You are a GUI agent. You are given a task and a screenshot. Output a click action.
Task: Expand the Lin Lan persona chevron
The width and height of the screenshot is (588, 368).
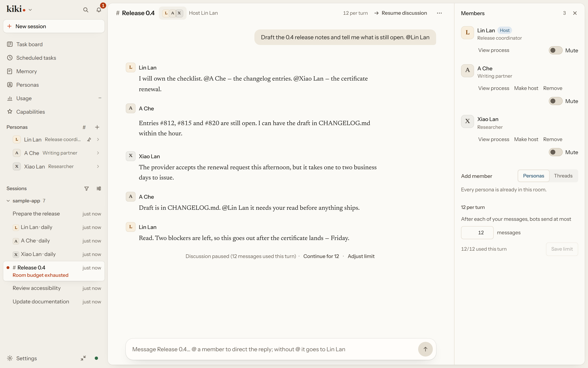(98, 139)
